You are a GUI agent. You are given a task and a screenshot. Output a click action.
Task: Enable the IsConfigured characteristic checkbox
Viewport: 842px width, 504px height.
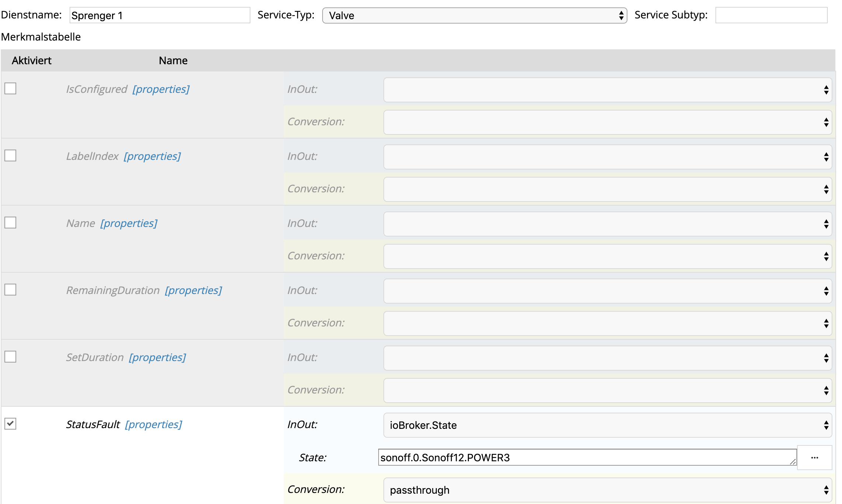pos(10,88)
